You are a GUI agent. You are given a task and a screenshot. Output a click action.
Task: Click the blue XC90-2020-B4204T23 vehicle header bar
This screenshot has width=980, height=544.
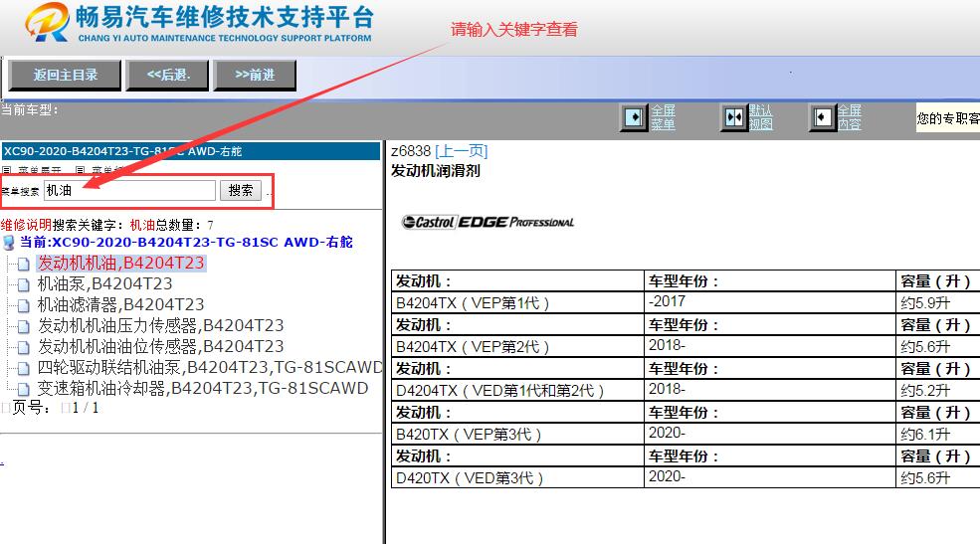click(191, 151)
